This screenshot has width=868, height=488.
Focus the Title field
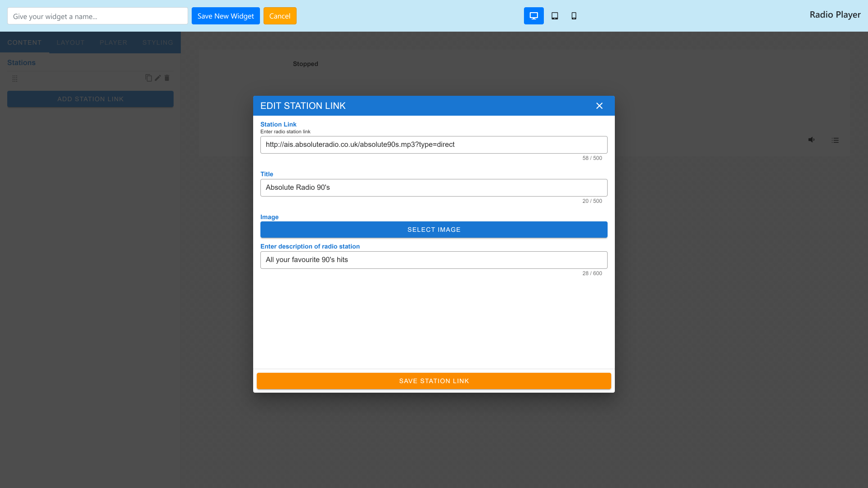[x=434, y=188]
